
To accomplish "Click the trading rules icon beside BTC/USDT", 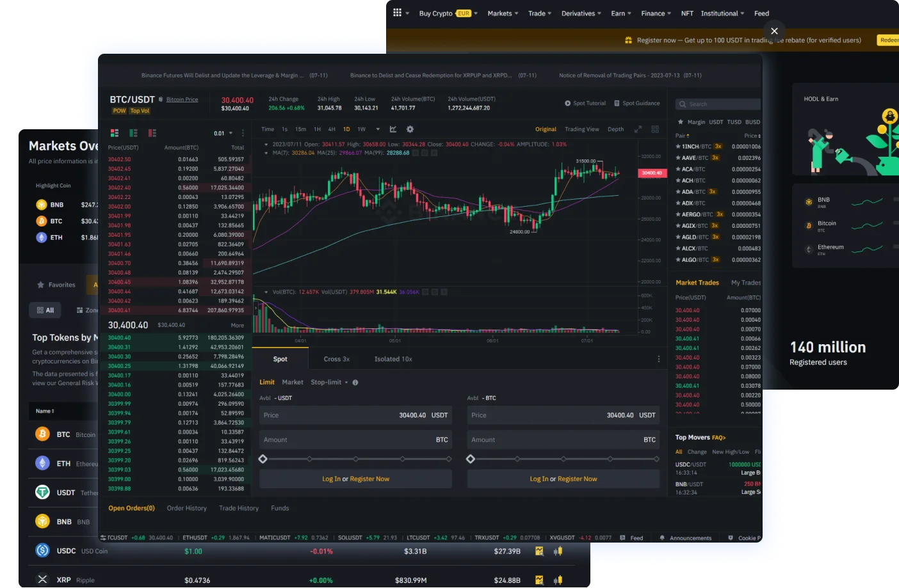I will click(161, 99).
